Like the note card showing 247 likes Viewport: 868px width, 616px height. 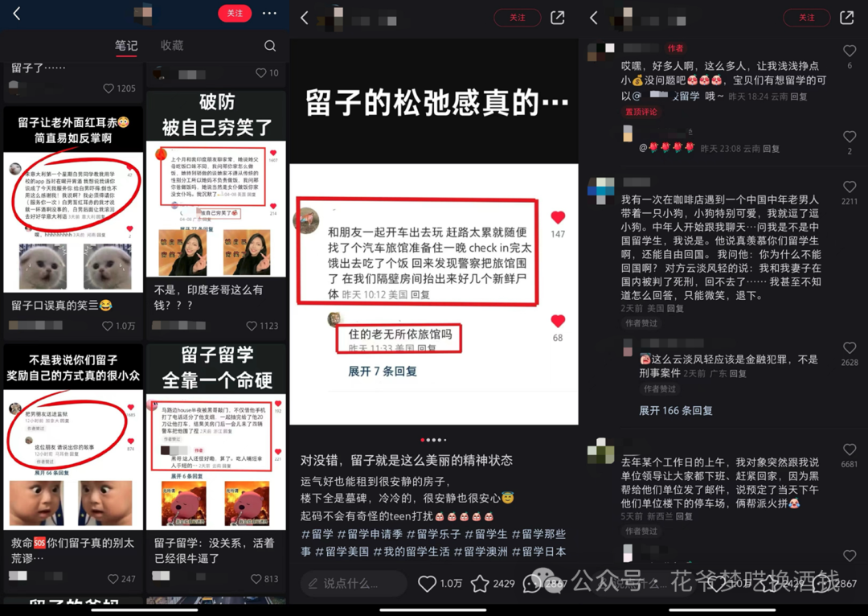113,579
